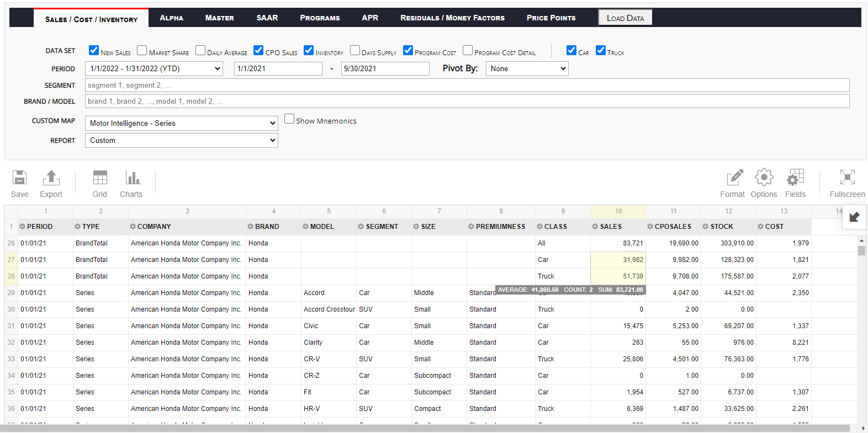Click the gear icon beside SIZE column
868x433 pixels.
point(416,227)
